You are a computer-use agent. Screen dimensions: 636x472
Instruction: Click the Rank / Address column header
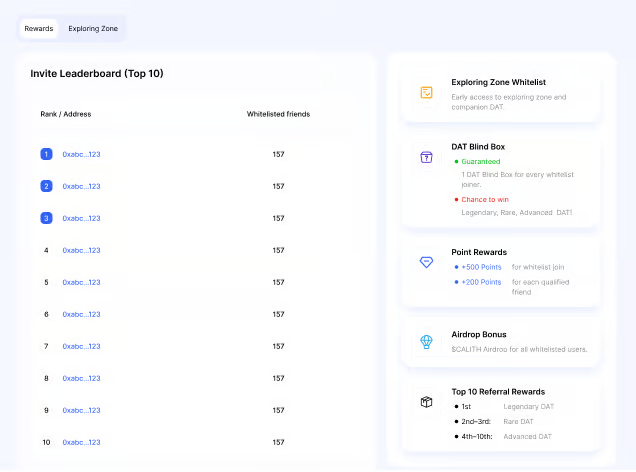click(x=66, y=114)
